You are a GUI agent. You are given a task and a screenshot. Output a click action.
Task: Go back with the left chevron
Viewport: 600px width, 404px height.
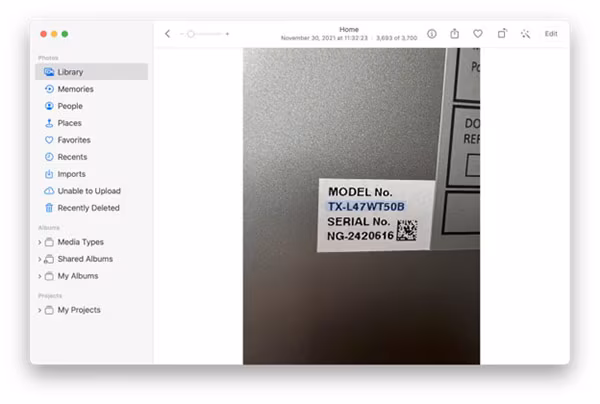tap(167, 34)
